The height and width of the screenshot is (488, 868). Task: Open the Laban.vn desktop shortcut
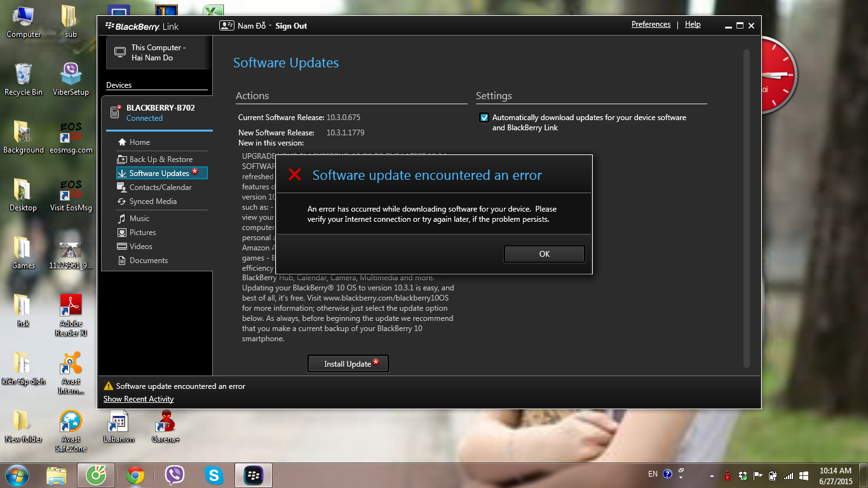pos(118,426)
